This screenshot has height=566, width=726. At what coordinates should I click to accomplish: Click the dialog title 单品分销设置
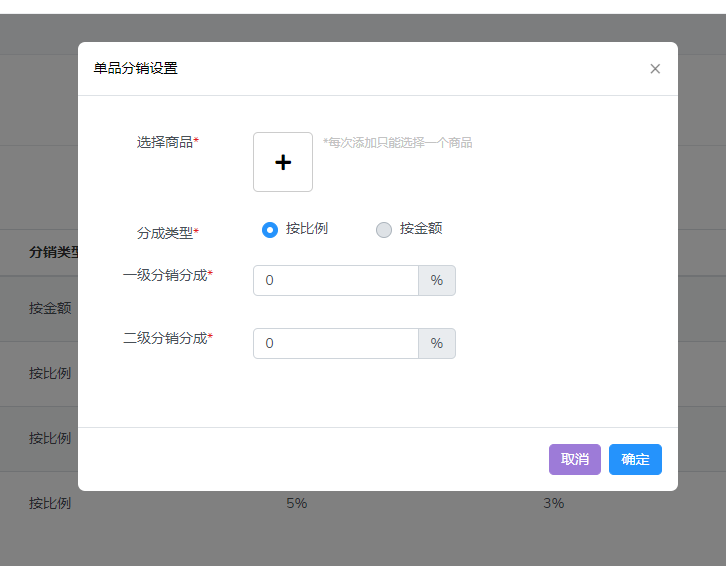[x=136, y=69]
